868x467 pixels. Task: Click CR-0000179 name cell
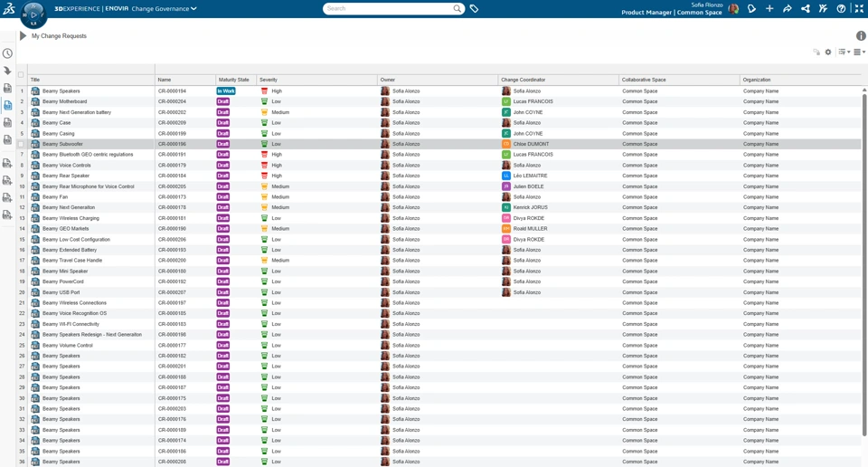click(x=172, y=165)
